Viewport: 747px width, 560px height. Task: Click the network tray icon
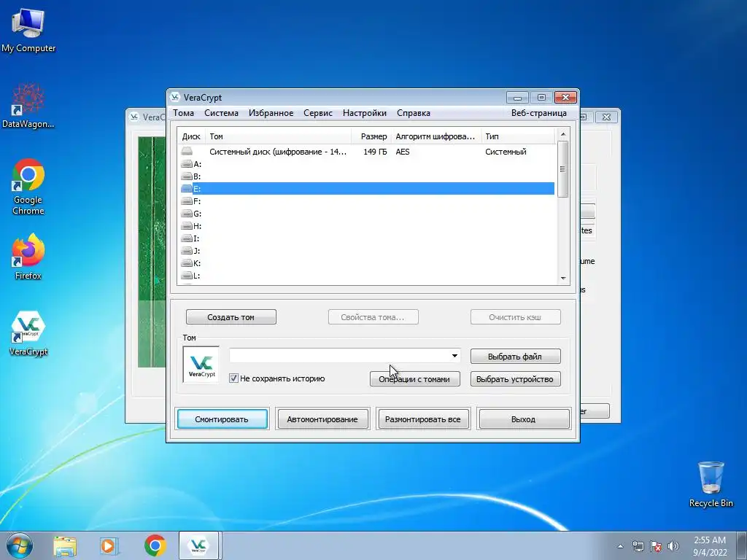(x=638, y=546)
